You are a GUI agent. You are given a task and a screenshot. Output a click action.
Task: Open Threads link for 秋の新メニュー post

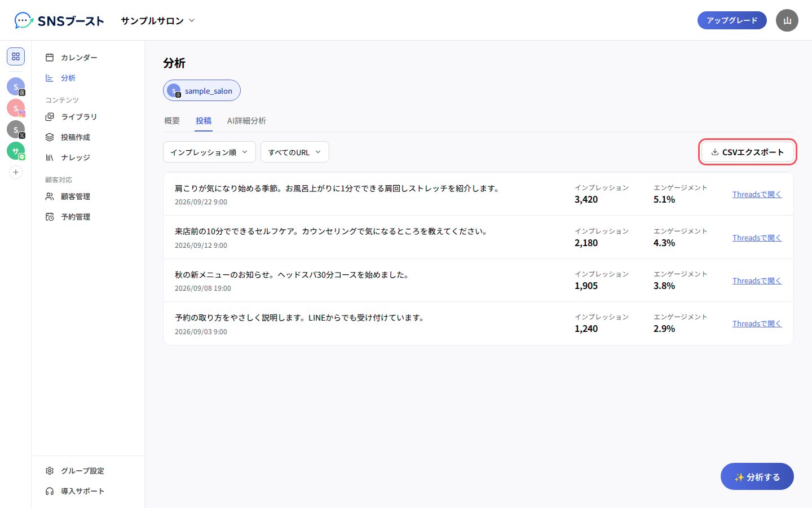tap(757, 281)
